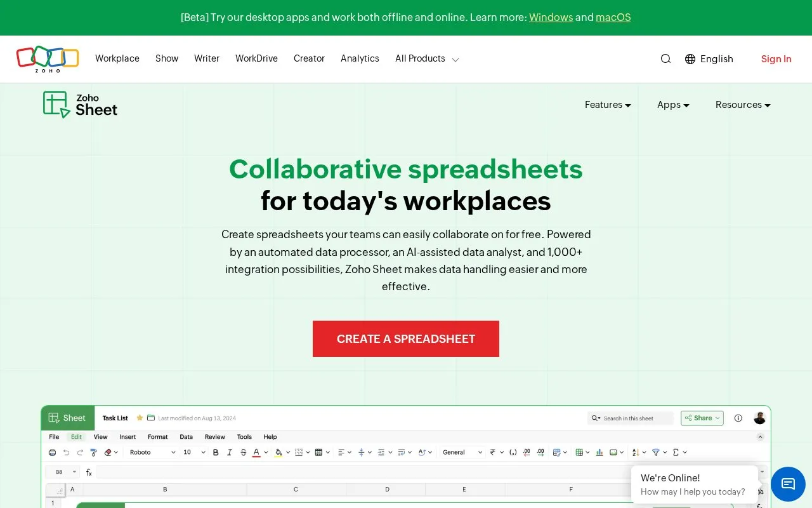Open the Apps dropdown menu
The width and height of the screenshot is (812, 508).
coord(673,105)
